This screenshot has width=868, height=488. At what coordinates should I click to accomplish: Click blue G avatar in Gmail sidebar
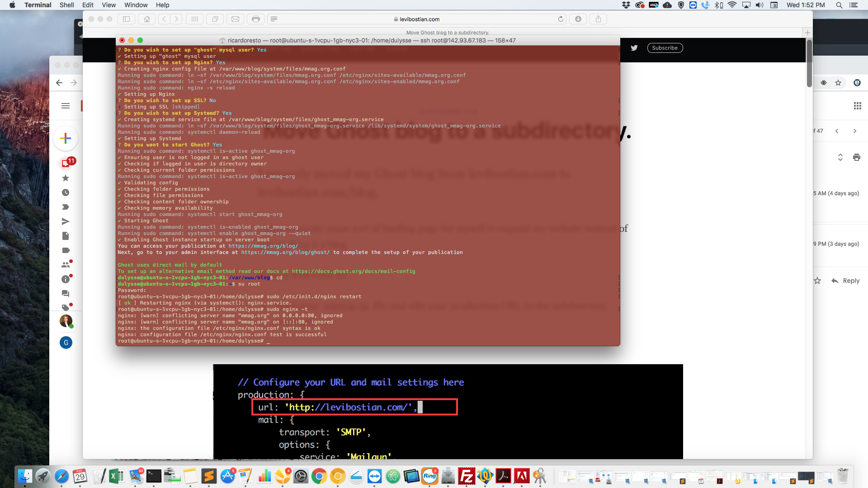tap(66, 343)
